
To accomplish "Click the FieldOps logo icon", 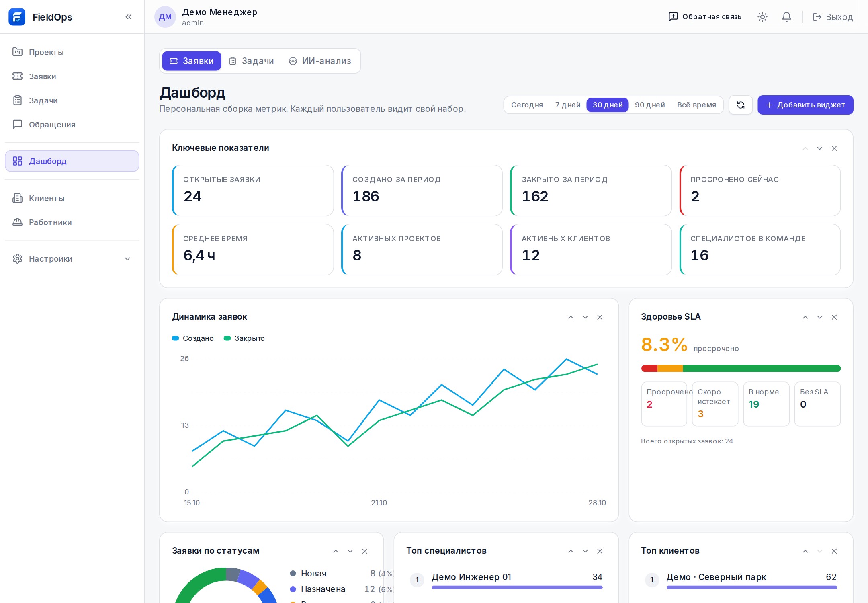I will tap(17, 17).
